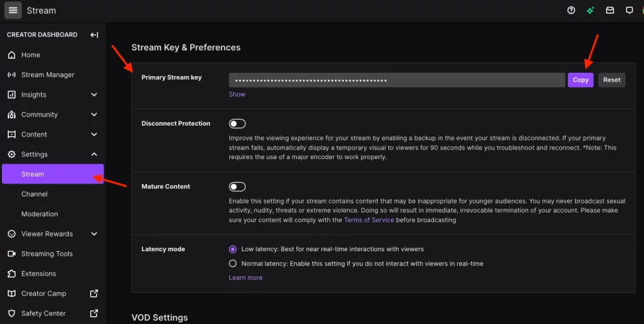
Task: Turn on the Mature Content toggle
Action: point(238,187)
